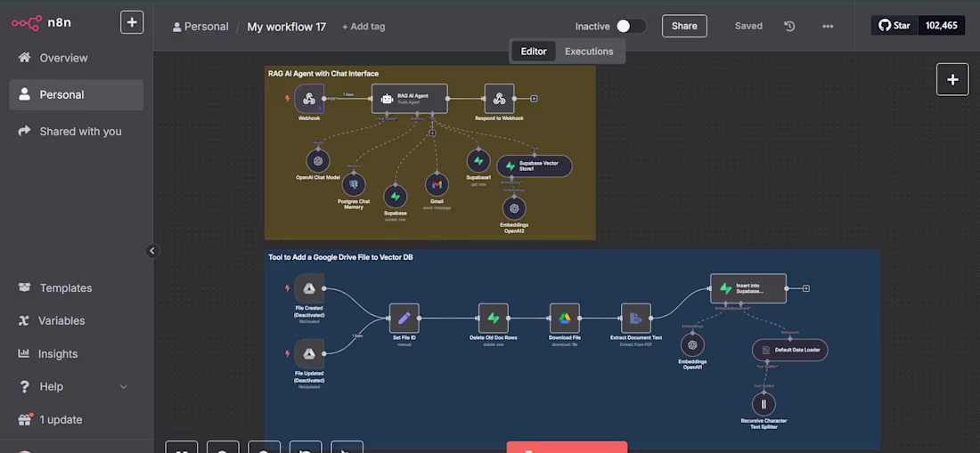Click Tool to Add a Google Drive File title

(340, 257)
